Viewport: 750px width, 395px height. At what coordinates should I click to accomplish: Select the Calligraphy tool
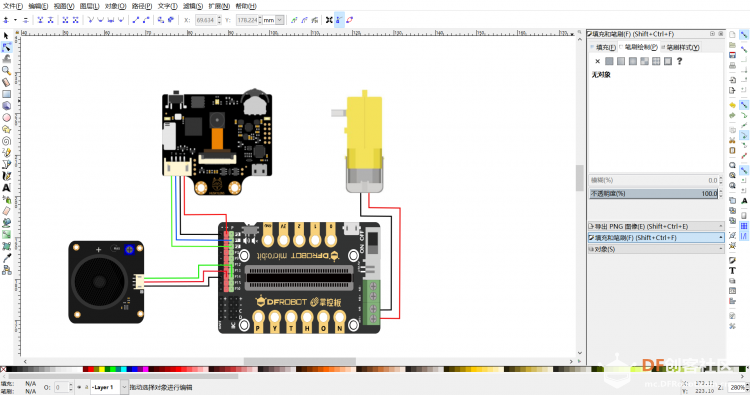click(6, 176)
